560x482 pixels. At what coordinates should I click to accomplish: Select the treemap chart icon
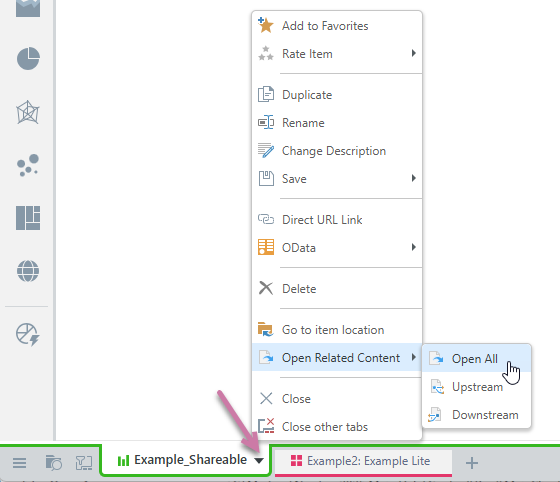(28, 218)
